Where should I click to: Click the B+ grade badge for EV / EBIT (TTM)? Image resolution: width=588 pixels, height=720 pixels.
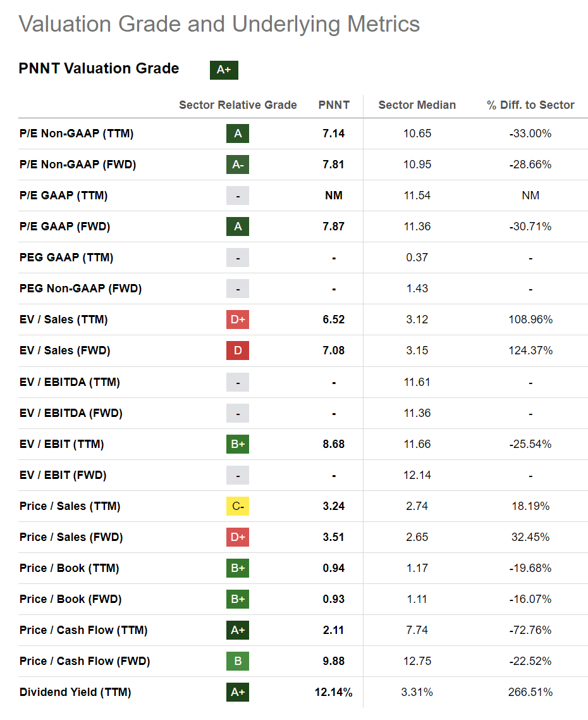(238, 444)
